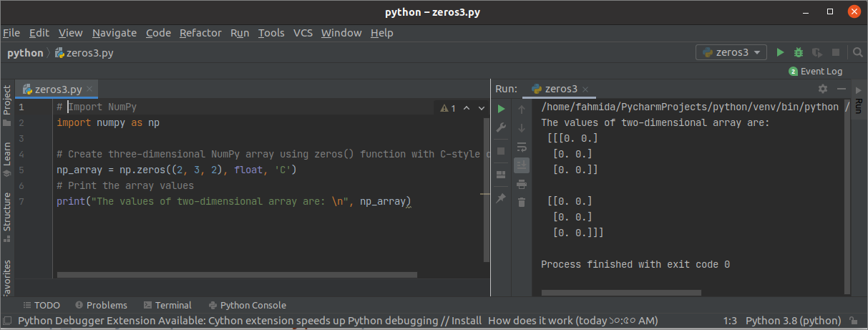Expand the Project tool window
Image resolution: width=868 pixels, height=330 pixels.
click(7, 100)
